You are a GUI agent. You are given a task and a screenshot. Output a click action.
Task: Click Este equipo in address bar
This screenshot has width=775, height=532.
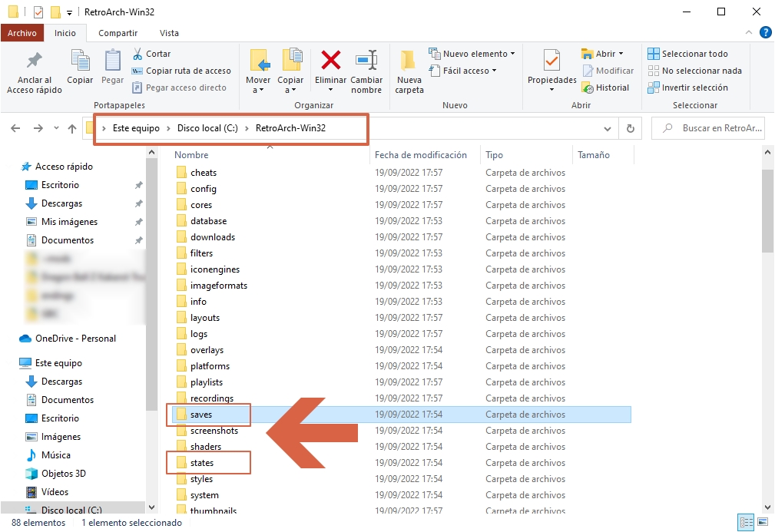(x=136, y=128)
